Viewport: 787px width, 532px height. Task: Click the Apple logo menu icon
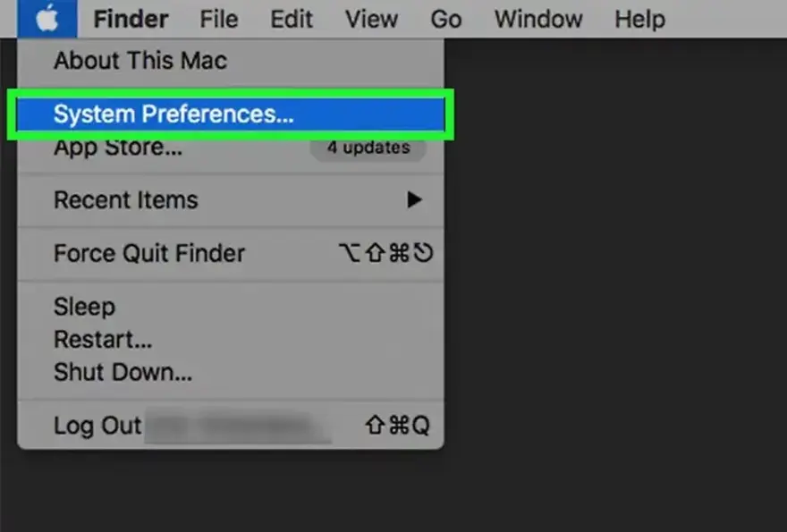click(46, 18)
